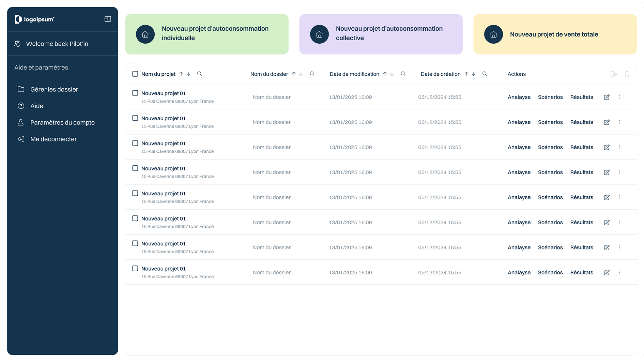This screenshot has height=362, width=644.
Task: Check the first project row's checkbox
Action: coord(135,93)
